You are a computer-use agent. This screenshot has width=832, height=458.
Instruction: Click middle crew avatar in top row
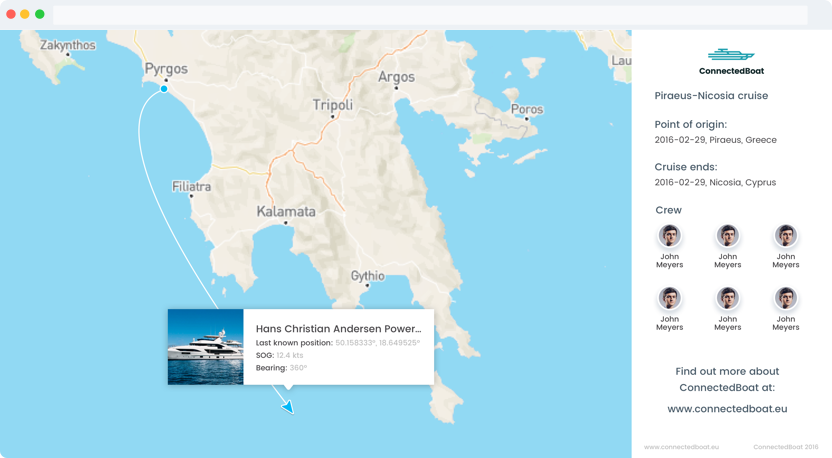click(x=728, y=236)
